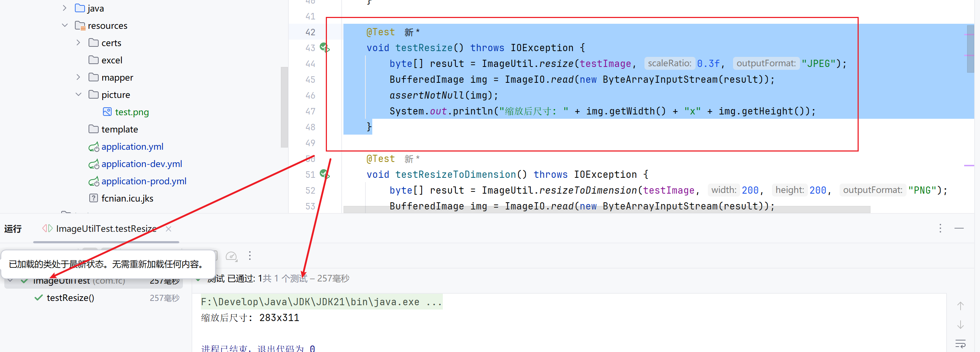Click the mapper folder icon
This screenshot has width=980, height=352.
pos(94,77)
